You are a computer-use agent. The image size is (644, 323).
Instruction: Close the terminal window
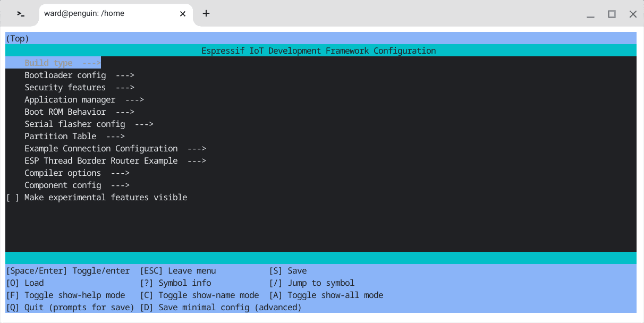tap(633, 14)
